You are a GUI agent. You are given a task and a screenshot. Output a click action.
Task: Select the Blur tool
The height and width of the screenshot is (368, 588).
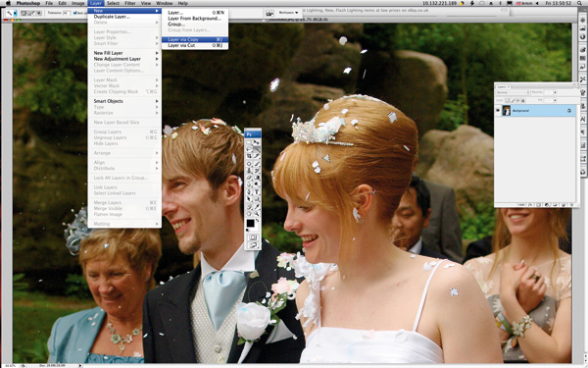249,184
